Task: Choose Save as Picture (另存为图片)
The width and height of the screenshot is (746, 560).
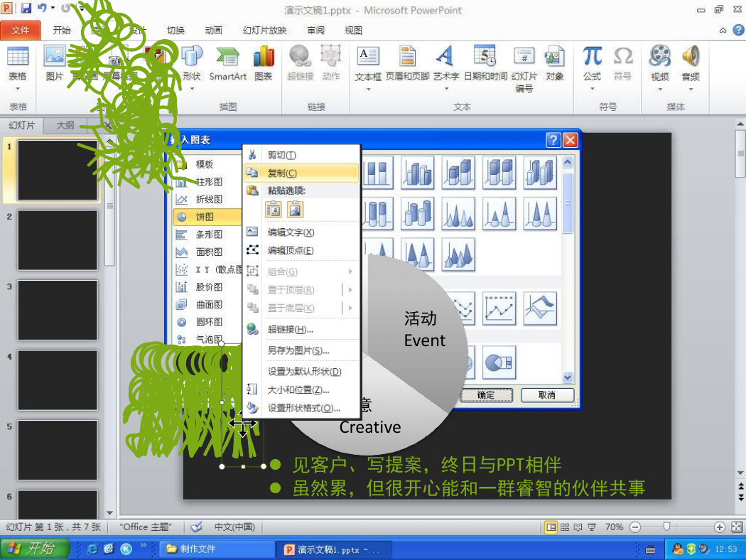Action: [301, 350]
